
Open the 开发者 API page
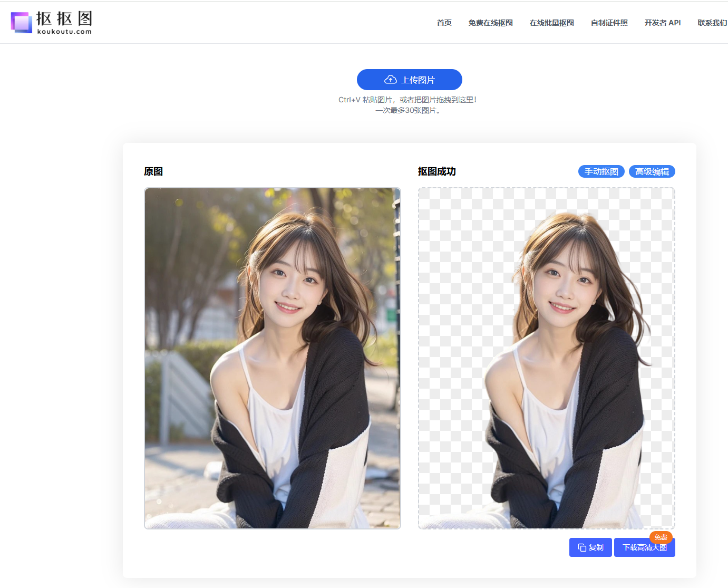pos(662,23)
